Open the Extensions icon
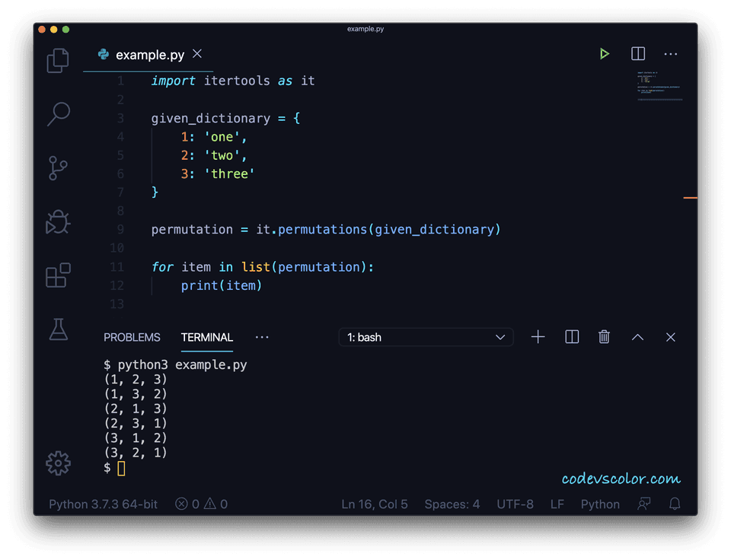This screenshot has width=731, height=560. (59, 275)
